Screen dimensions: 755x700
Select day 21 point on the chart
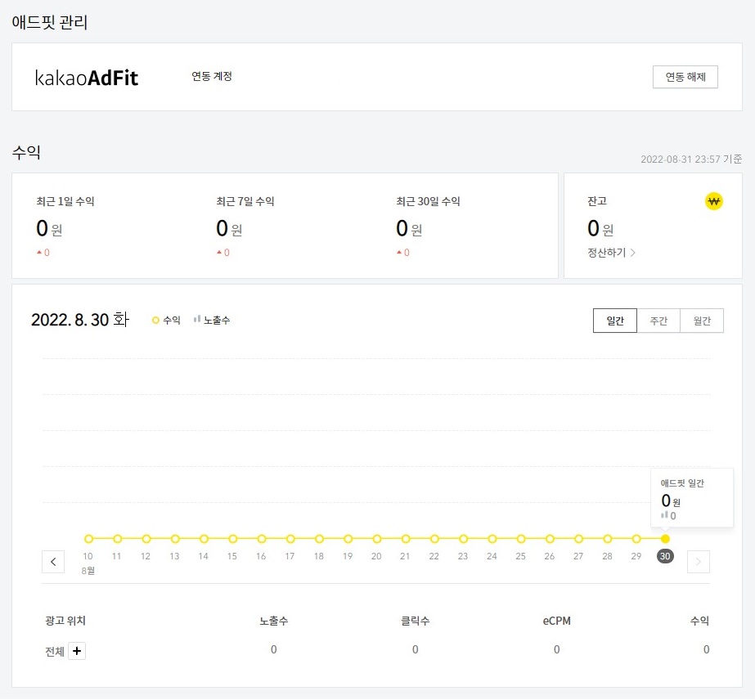406,539
